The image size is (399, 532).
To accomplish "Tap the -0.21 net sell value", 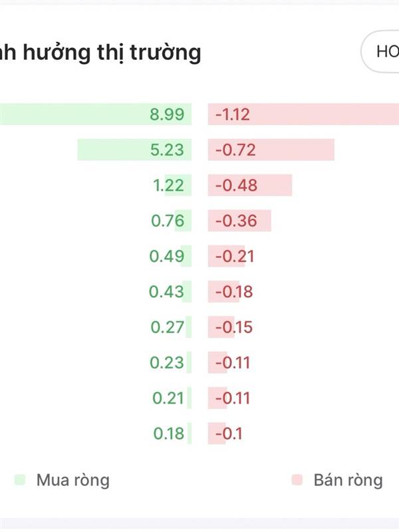I will pos(234,256).
